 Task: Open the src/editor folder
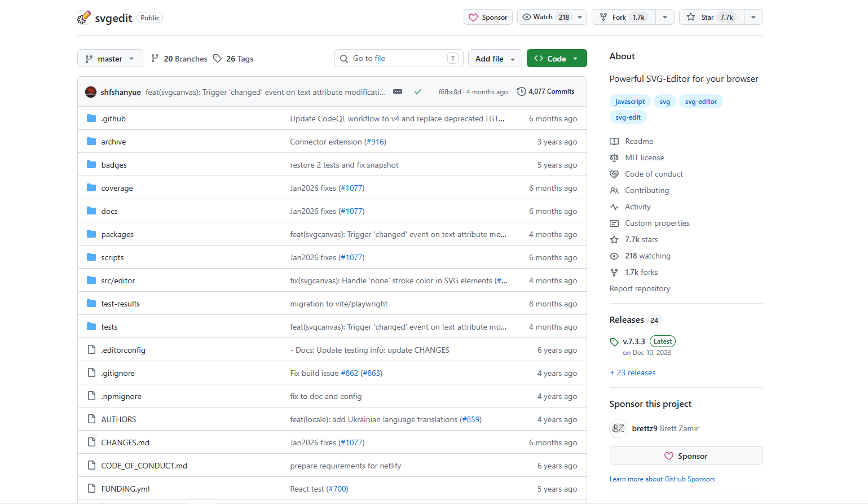coord(118,281)
